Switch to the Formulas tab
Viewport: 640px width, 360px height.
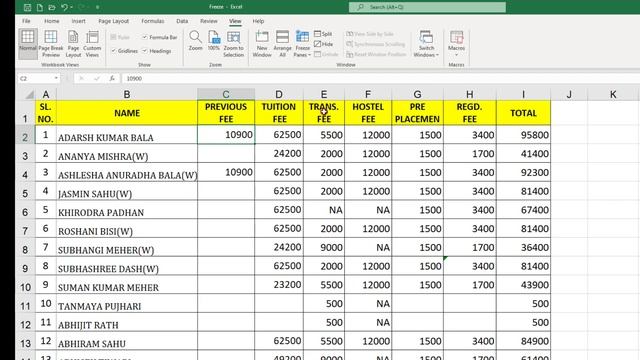(x=153, y=21)
